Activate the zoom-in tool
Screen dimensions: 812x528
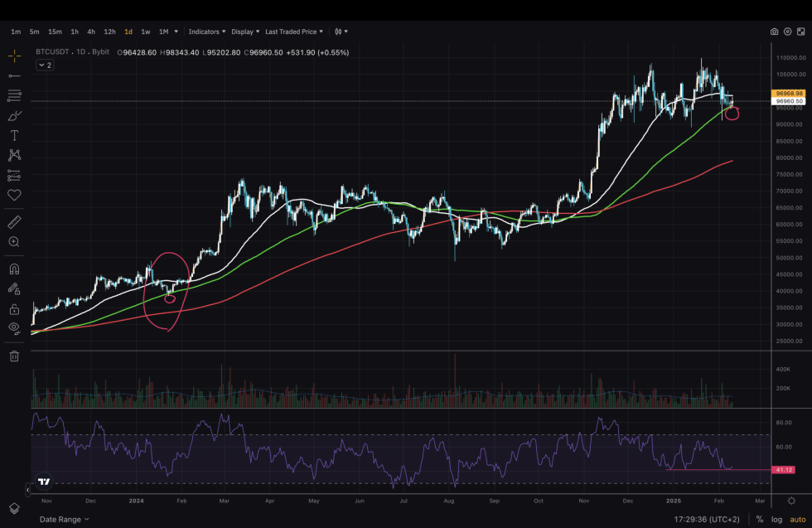point(13,243)
